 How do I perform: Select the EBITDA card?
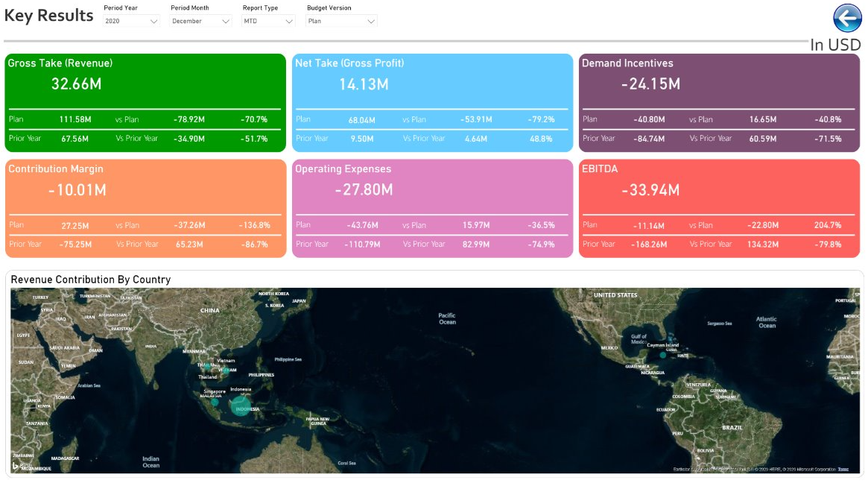719,209
